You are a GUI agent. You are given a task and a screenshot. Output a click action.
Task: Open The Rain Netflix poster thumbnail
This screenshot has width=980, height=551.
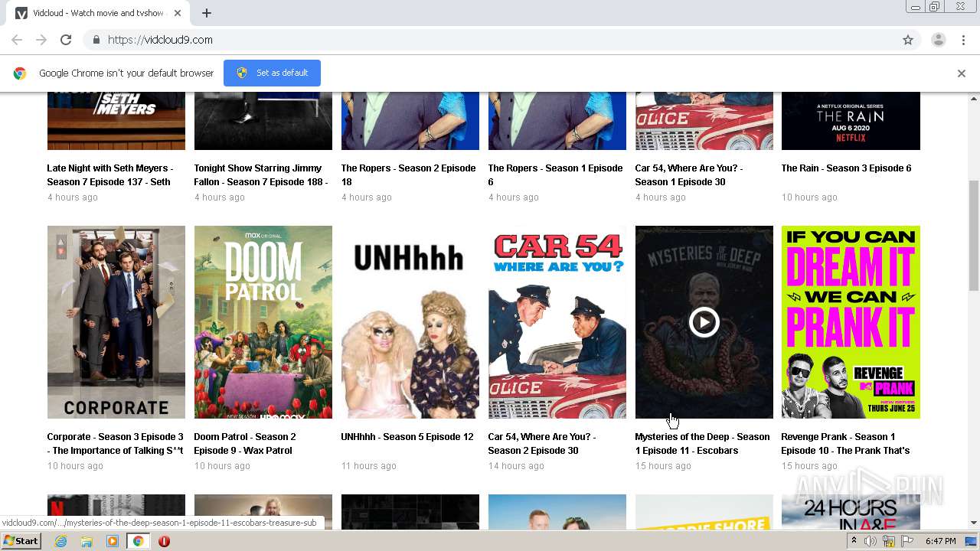(x=851, y=121)
